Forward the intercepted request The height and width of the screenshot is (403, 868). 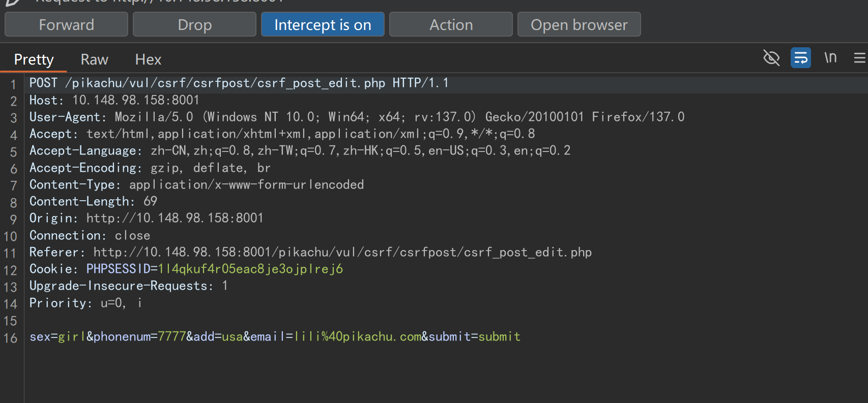pyautogui.click(x=66, y=25)
